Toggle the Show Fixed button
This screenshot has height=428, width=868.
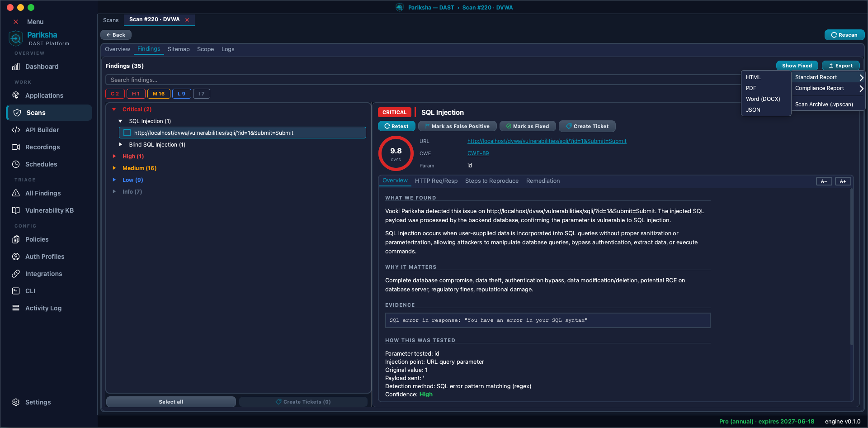797,66
